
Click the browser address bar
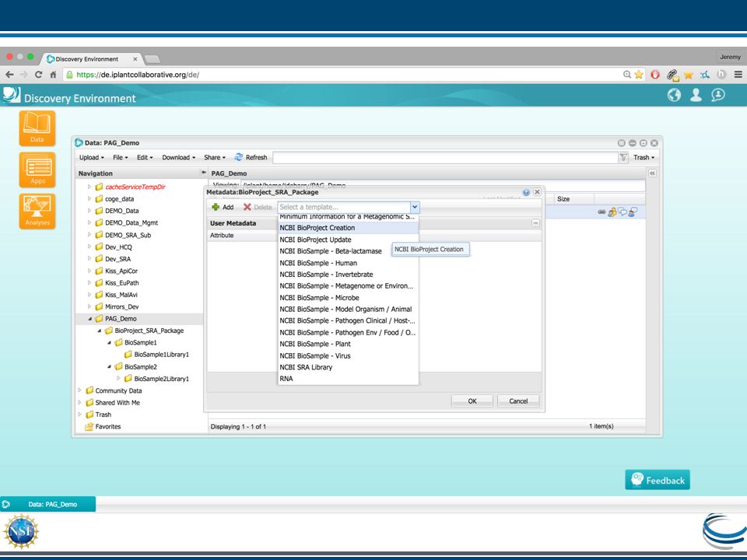(x=343, y=75)
